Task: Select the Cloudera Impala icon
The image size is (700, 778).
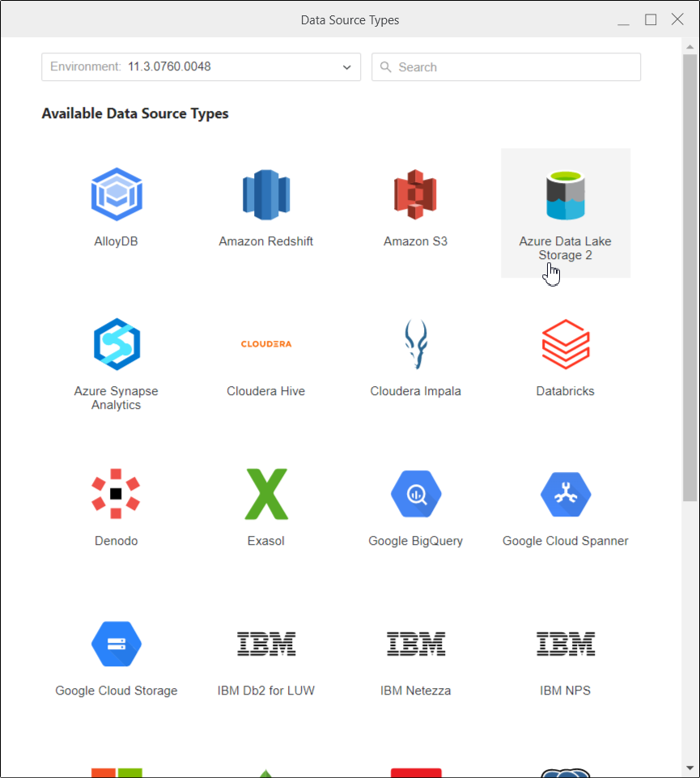Action: tap(415, 344)
